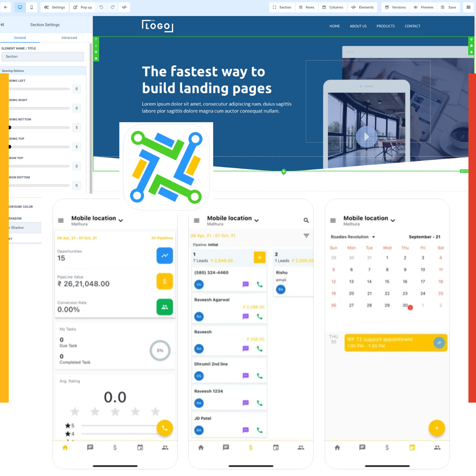
Task: Click the redo arrow icon
Action: click(112, 7)
